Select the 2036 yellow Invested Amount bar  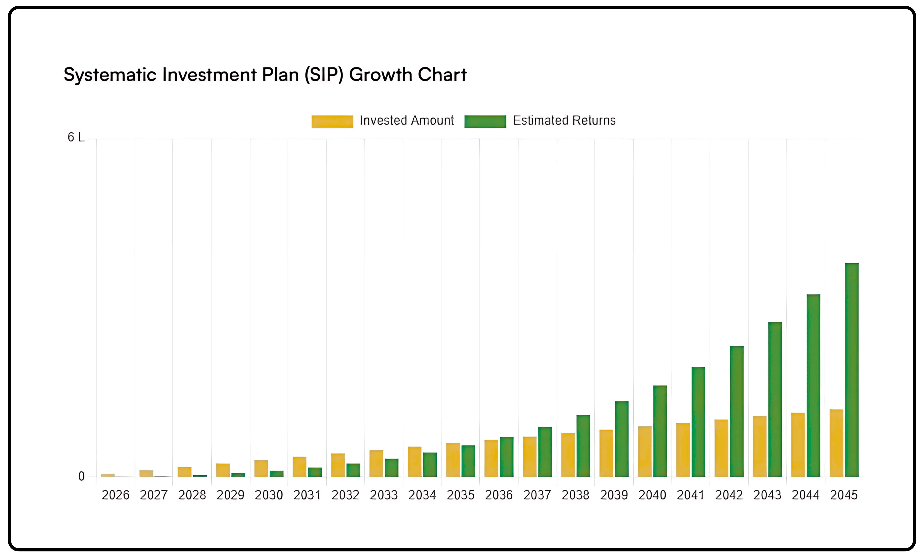tap(491, 458)
